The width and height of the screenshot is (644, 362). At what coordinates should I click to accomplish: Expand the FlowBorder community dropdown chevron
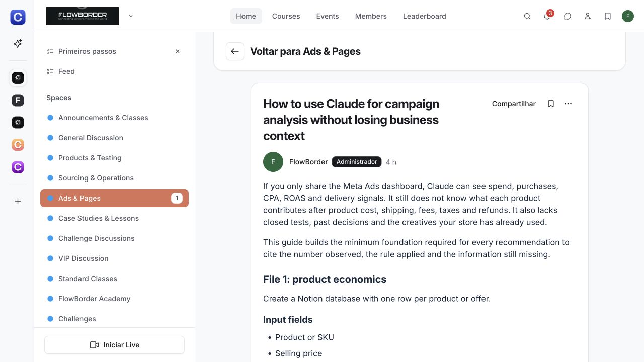131,16
